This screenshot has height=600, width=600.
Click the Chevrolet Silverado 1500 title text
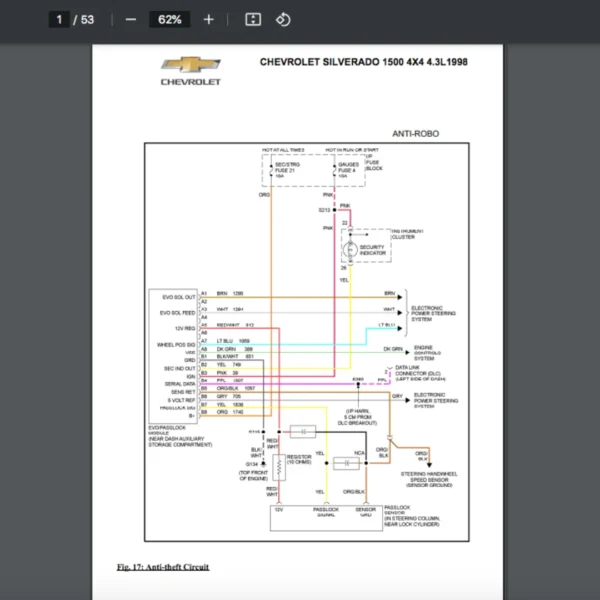click(x=363, y=62)
